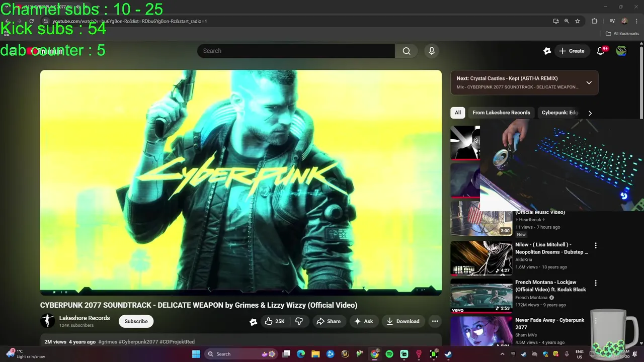
Task: Click the 2M views 4 years ago text
Action: (70, 342)
